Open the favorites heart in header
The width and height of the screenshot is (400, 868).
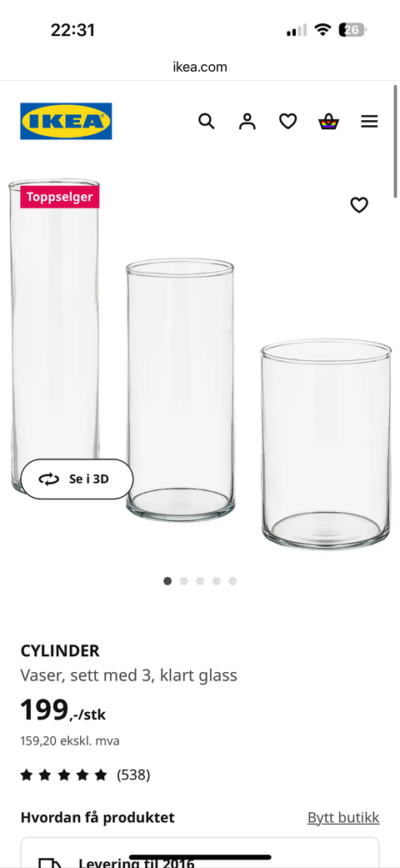(x=287, y=121)
